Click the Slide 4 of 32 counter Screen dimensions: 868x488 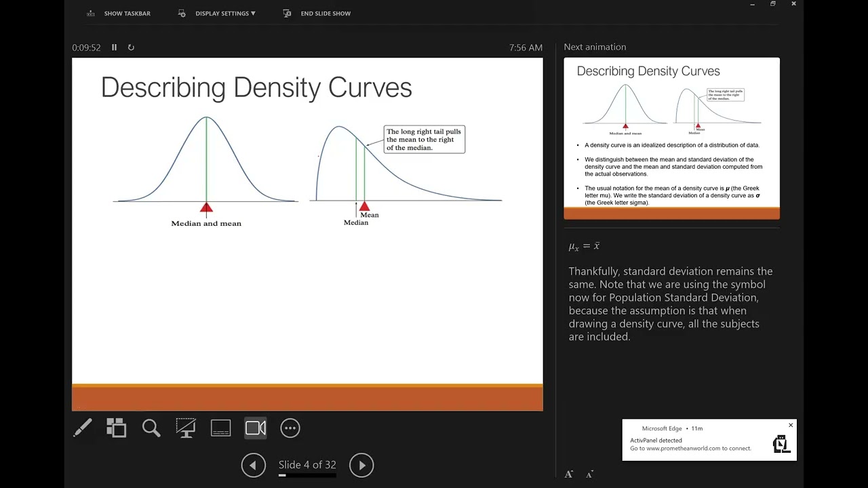[307, 465]
